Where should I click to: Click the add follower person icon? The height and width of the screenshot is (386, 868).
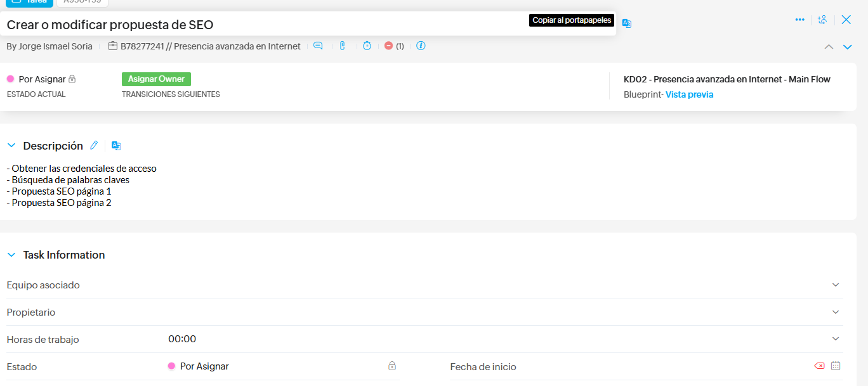tap(822, 20)
